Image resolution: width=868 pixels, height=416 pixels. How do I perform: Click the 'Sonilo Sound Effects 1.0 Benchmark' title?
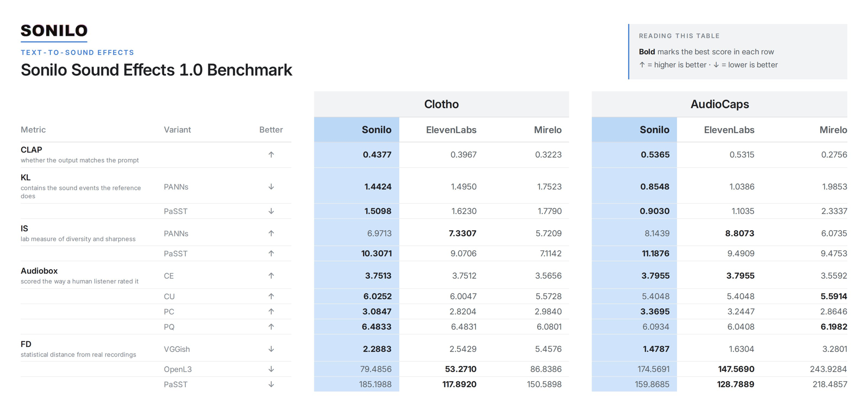pos(157,70)
